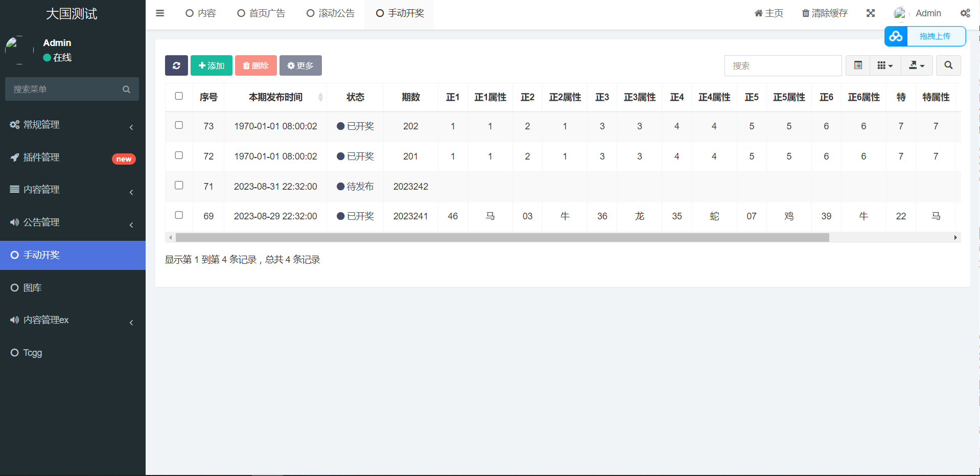Click the sidebar menu search magnifier icon
980x476 pixels.
(x=126, y=89)
